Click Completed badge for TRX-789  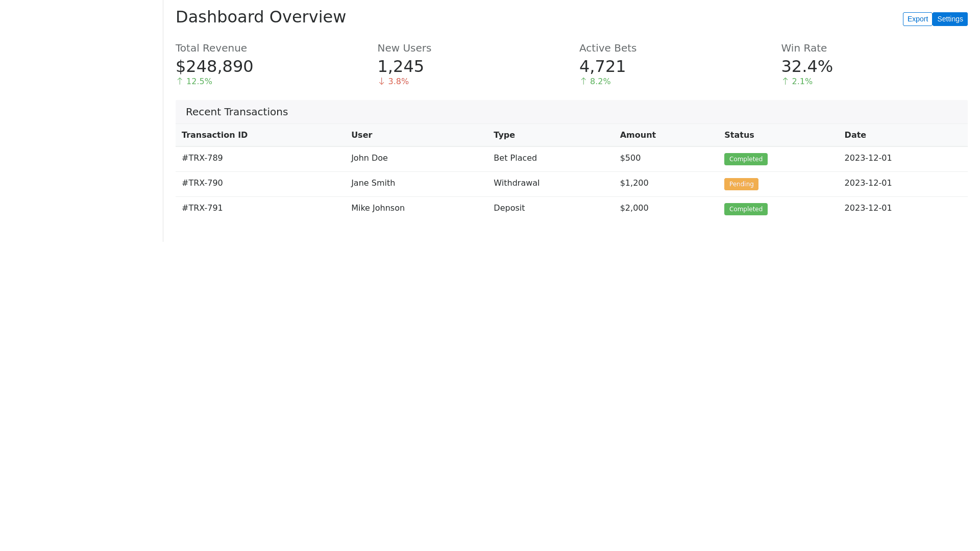coord(745,159)
